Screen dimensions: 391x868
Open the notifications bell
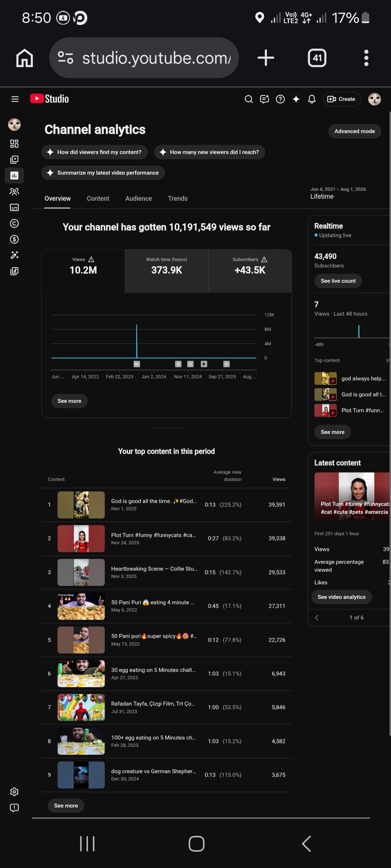click(312, 99)
